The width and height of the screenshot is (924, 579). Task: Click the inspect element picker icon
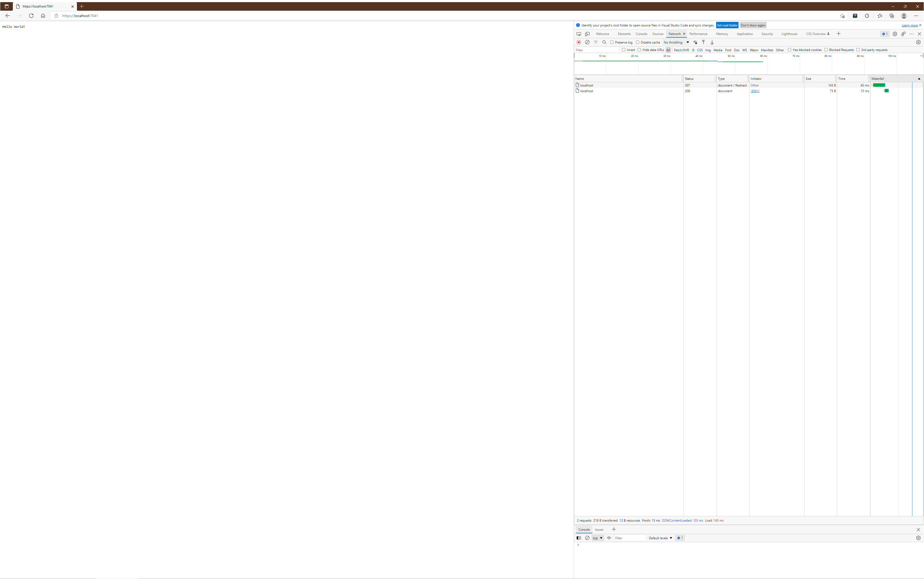tap(579, 34)
